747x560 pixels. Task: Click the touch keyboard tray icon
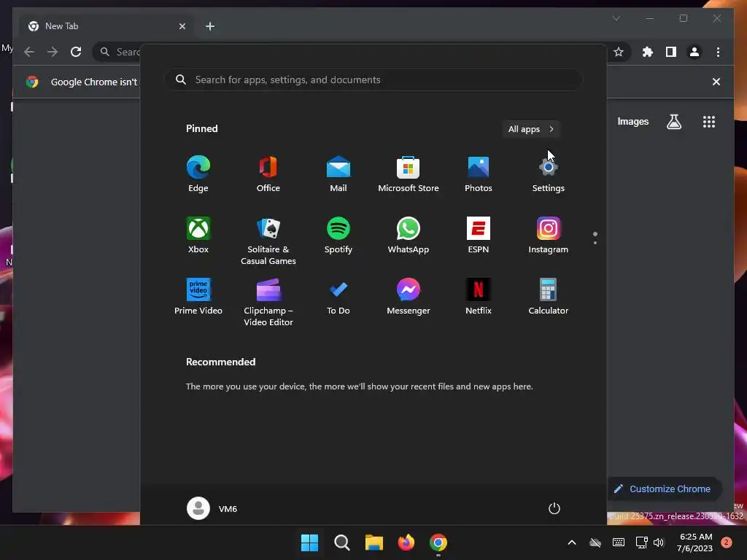(x=619, y=542)
